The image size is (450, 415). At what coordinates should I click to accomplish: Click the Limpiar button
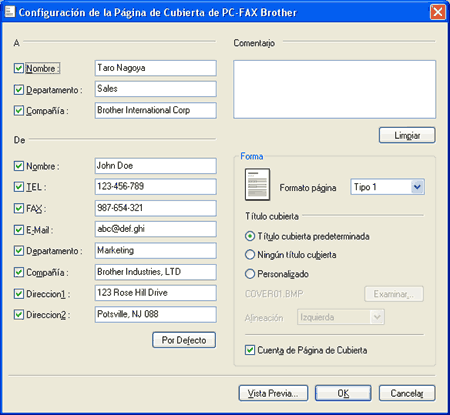click(x=407, y=135)
